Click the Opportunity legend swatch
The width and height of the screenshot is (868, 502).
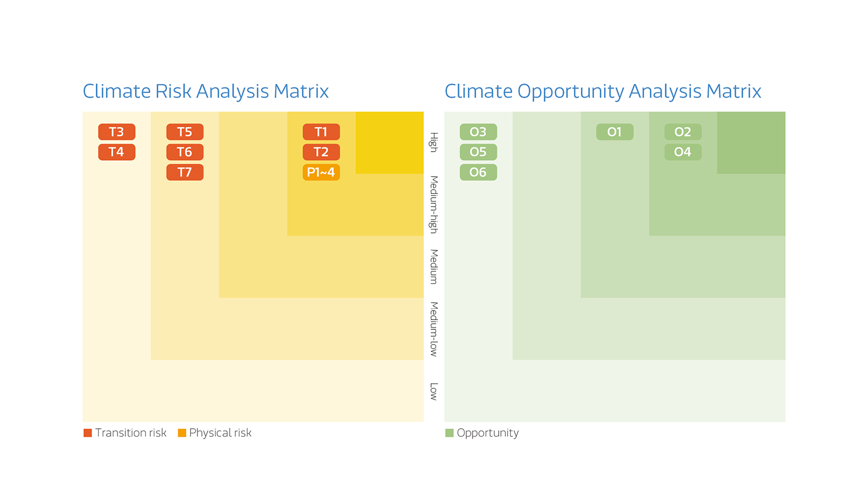[x=450, y=433]
